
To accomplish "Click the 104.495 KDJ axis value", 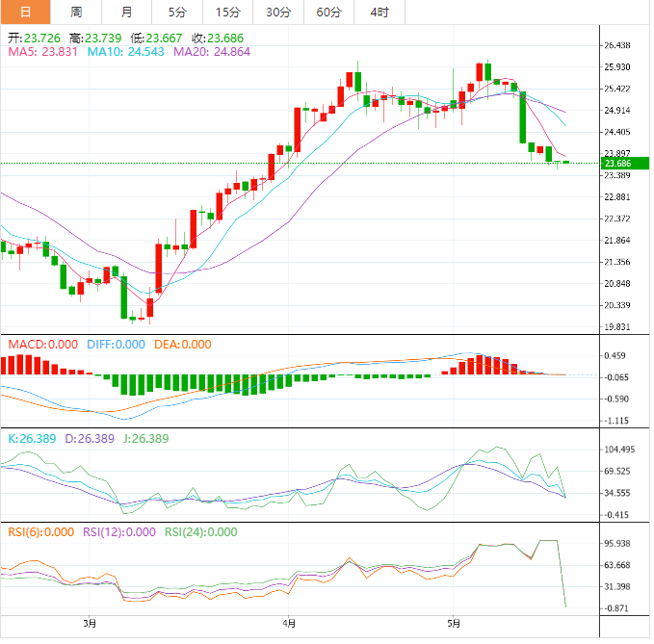I will point(619,450).
